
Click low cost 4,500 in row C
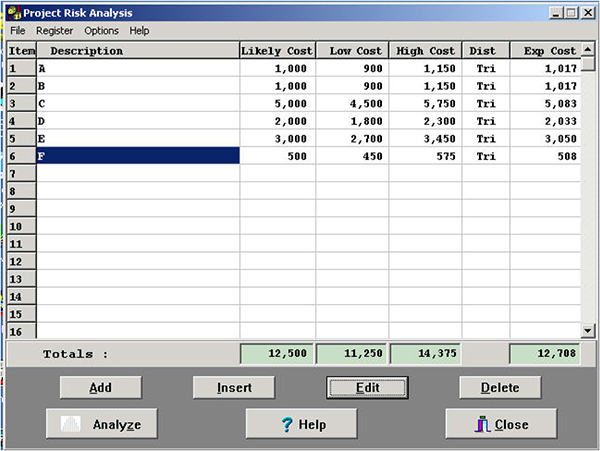[x=352, y=103]
